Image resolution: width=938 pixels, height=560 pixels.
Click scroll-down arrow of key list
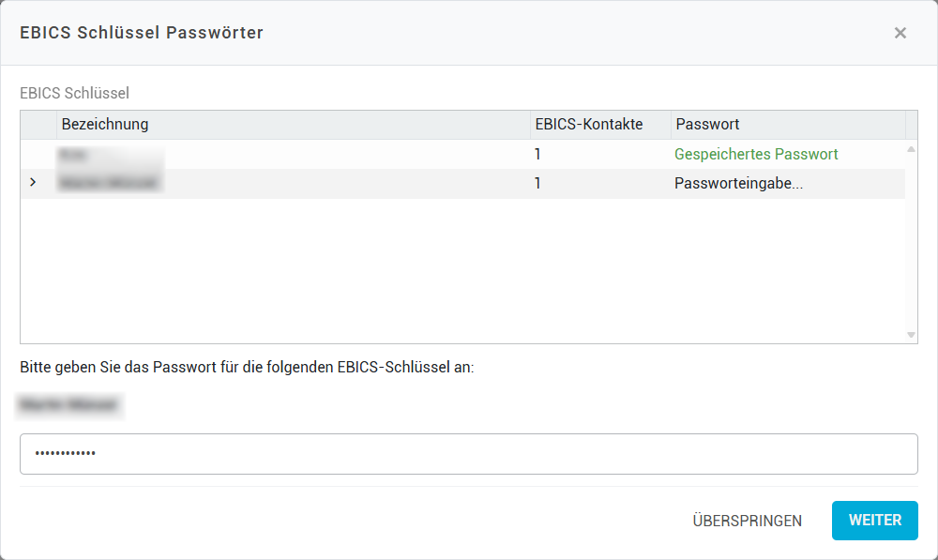tap(911, 335)
